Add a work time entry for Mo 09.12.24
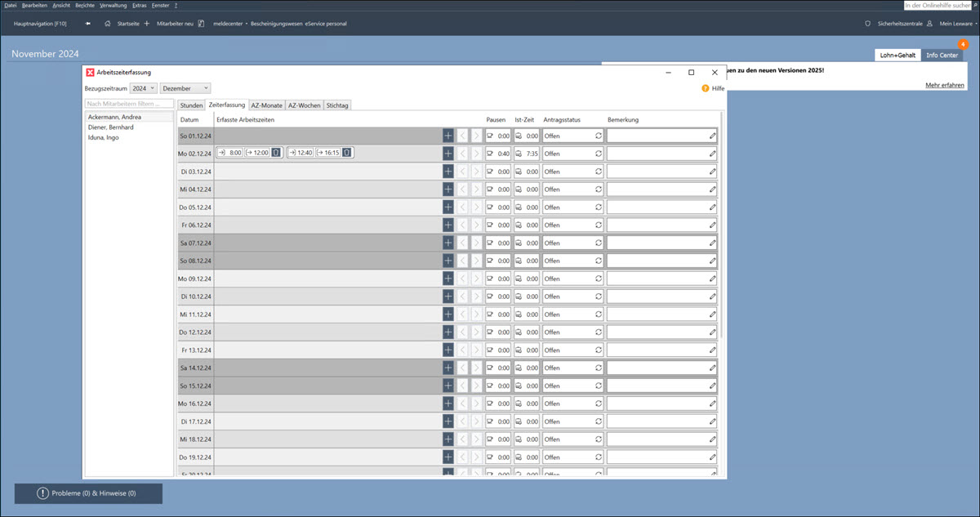 coord(448,279)
